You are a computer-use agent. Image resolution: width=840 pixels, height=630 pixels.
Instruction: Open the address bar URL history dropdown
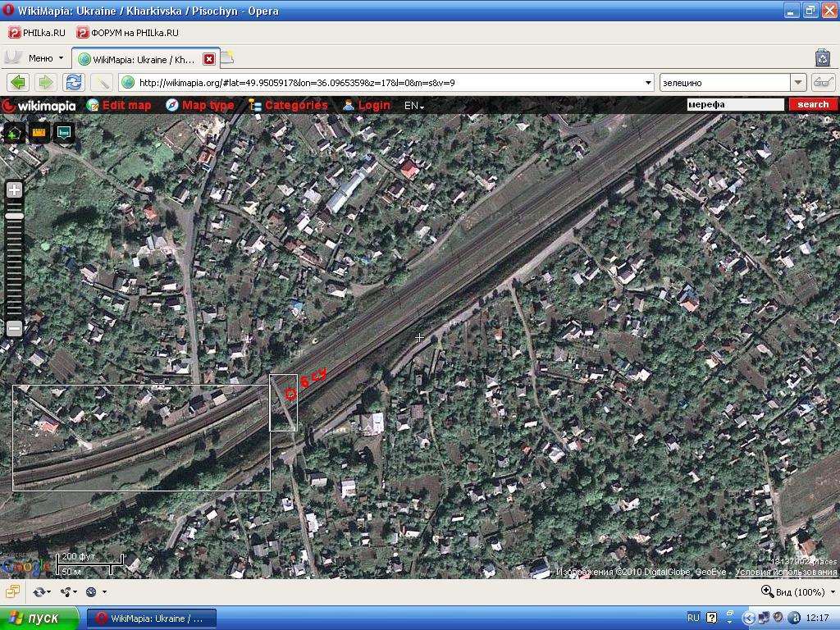(648, 82)
